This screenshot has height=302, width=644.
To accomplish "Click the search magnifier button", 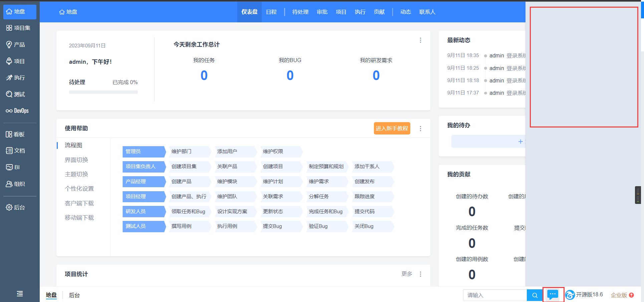I will point(534,295).
